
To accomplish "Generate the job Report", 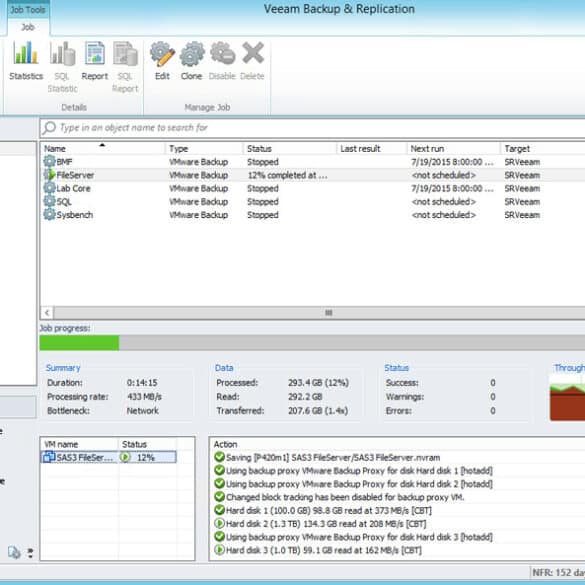I will pos(94,61).
